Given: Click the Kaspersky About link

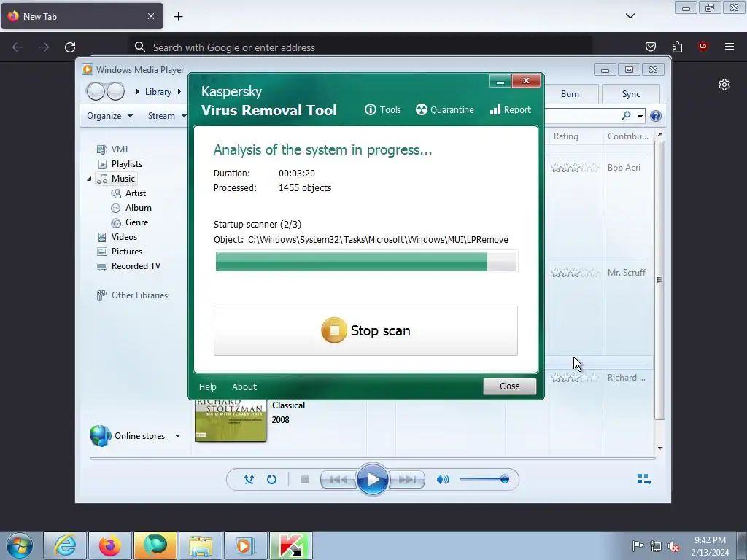Looking at the screenshot, I should (x=244, y=386).
